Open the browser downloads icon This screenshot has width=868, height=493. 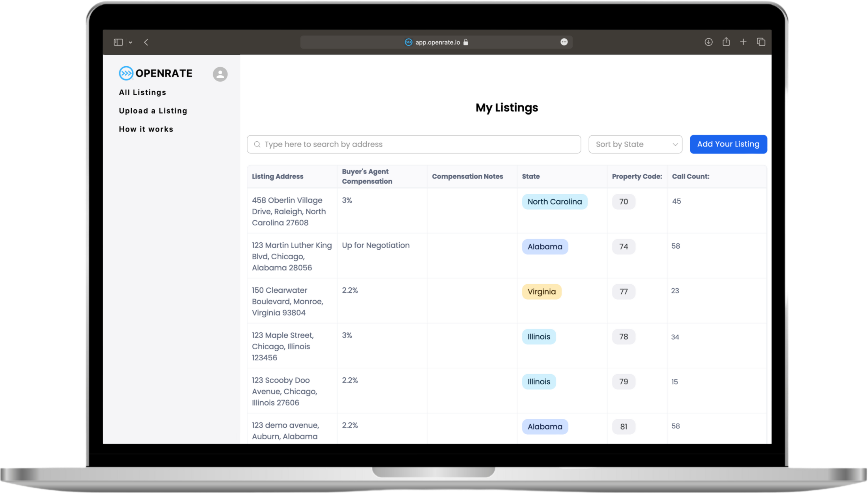click(708, 42)
